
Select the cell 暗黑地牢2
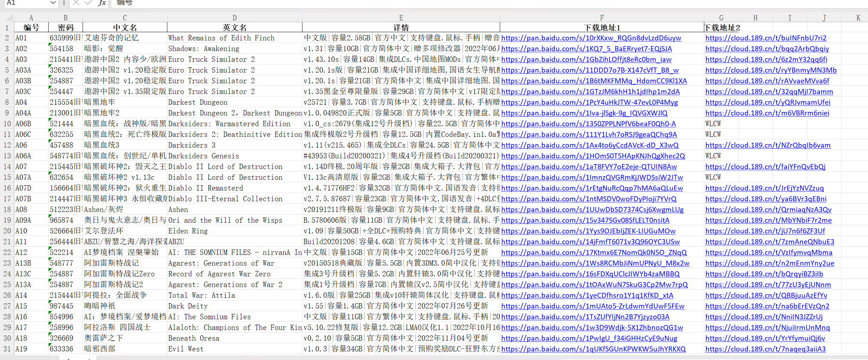[125, 113]
